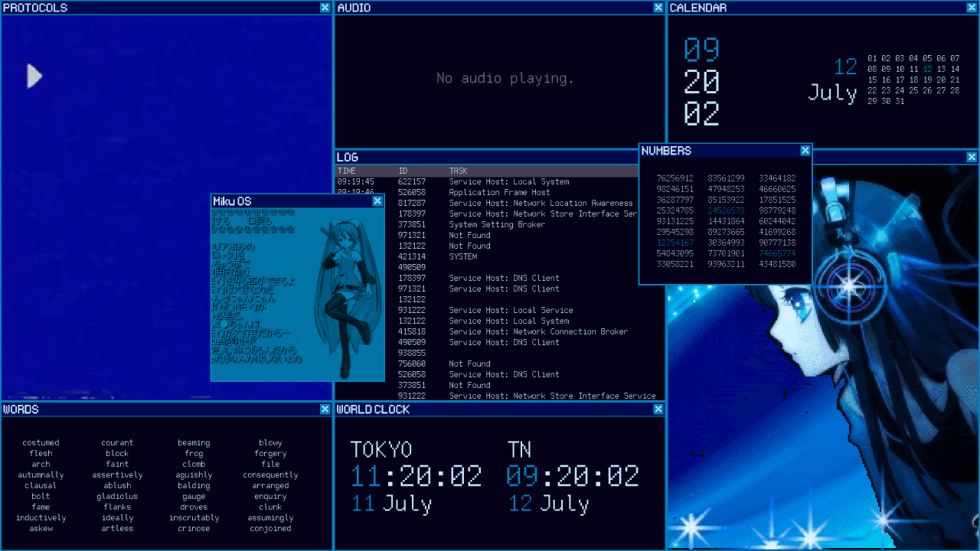Click day 01 in the calendar grid

point(872,58)
